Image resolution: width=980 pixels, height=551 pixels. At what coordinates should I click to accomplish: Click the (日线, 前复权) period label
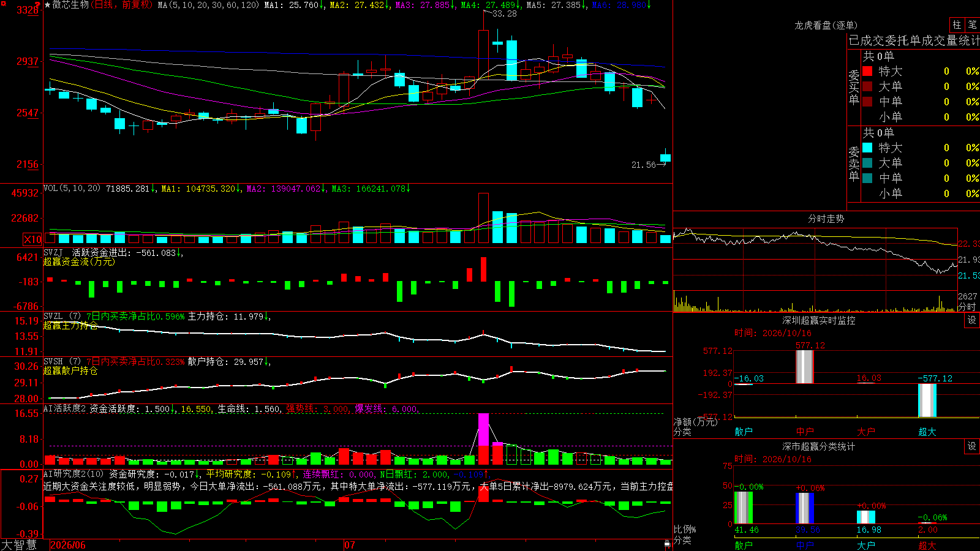(122, 5)
